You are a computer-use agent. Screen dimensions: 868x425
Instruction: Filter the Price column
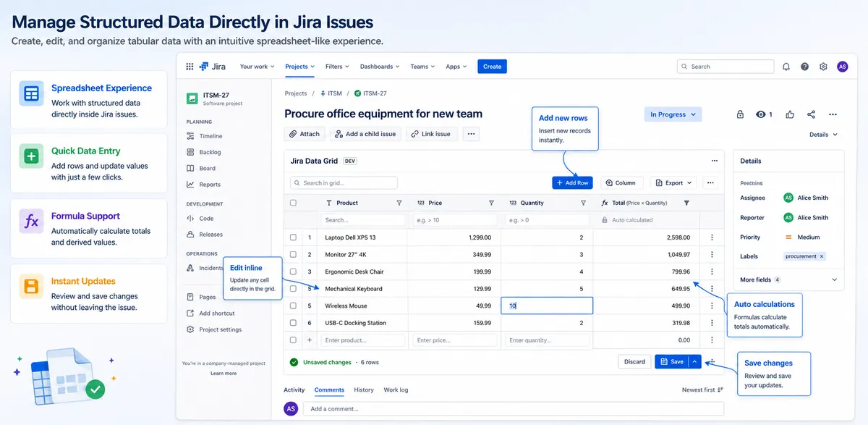(x=491, y=203)
